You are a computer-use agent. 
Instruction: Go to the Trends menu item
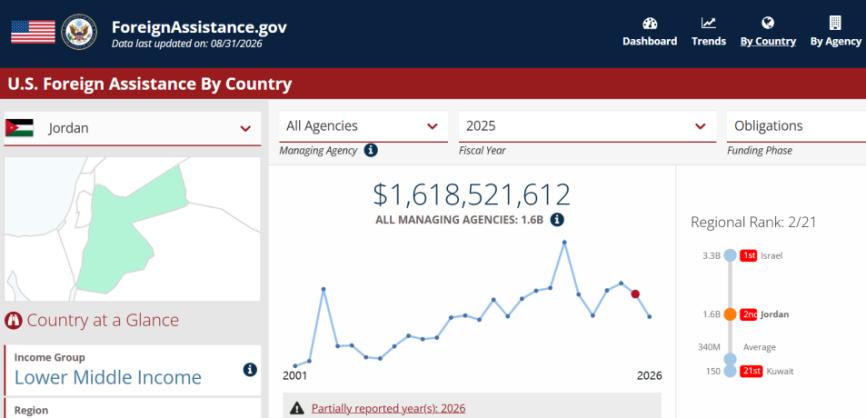(709, 41)
